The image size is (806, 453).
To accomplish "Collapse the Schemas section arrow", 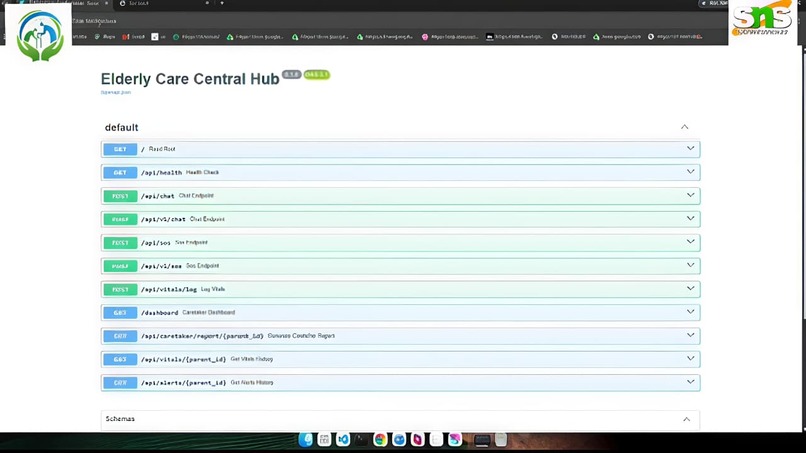I will (687, 419).
